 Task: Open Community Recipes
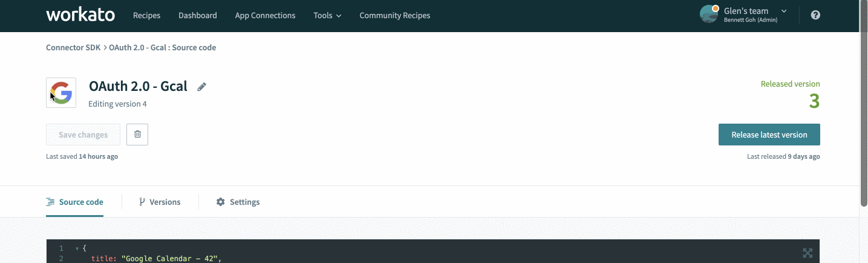coord(394,16)
